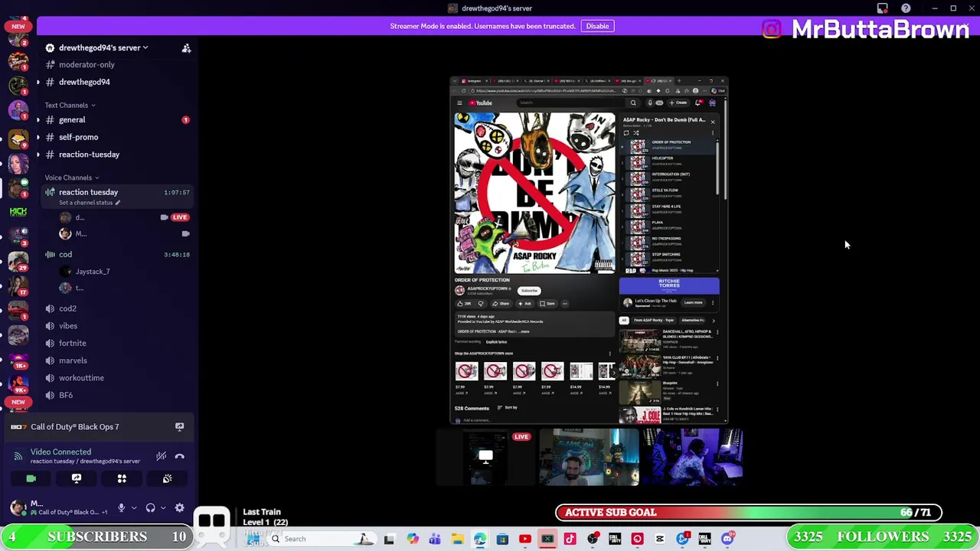Stream Call of Duty Black Ops 7 icon

(179, 426)
